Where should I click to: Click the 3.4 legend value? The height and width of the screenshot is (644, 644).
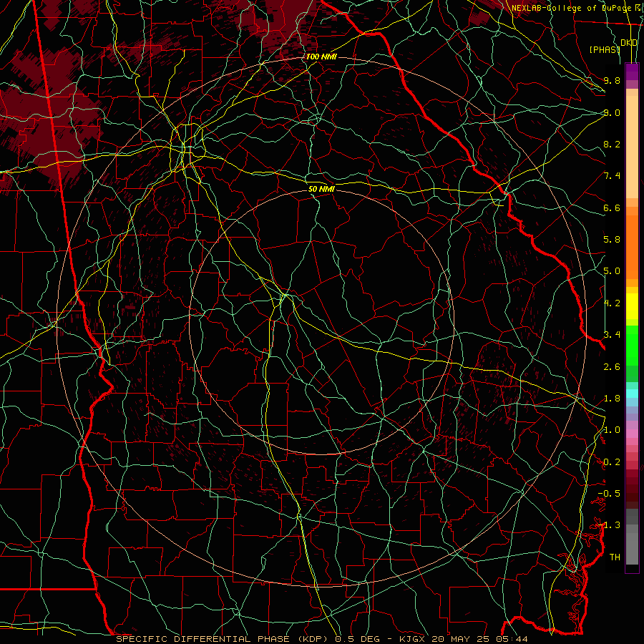click(612, 335)
